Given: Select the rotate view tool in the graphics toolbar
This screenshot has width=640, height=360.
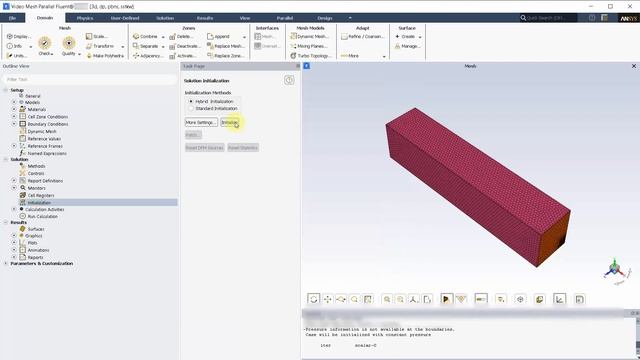Looking at the screenshot, I should point(313,299).
